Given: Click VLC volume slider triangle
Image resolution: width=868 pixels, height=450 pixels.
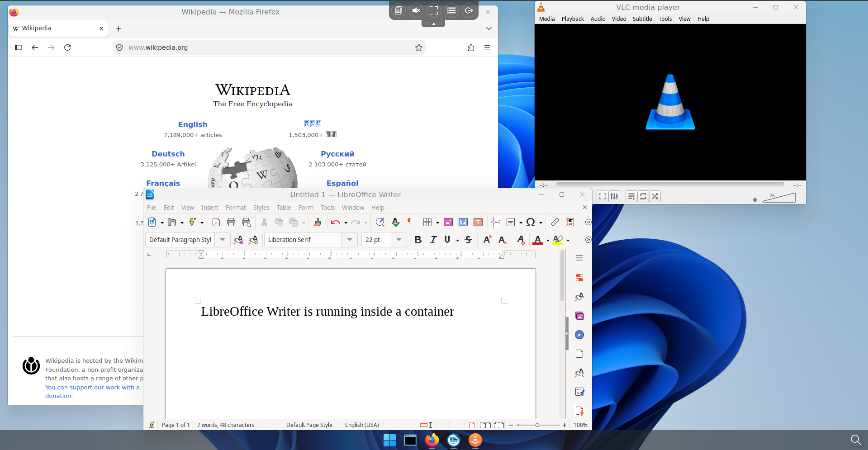Looking at the screenshot, I should coord(779,198).
